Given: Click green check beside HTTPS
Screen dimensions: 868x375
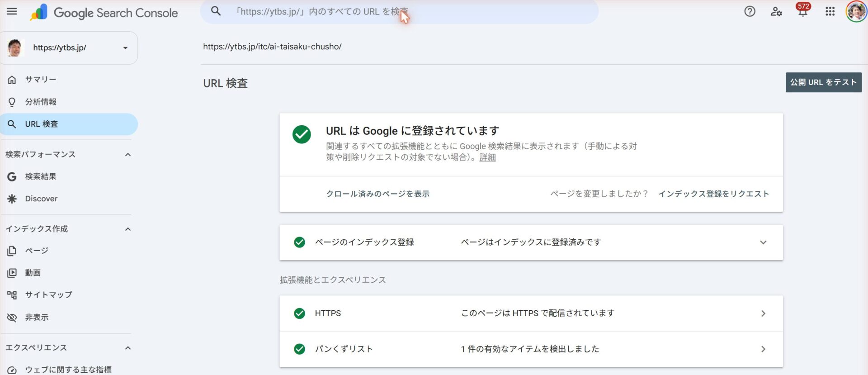Looking at the screenshot, I should coord(299,313).
